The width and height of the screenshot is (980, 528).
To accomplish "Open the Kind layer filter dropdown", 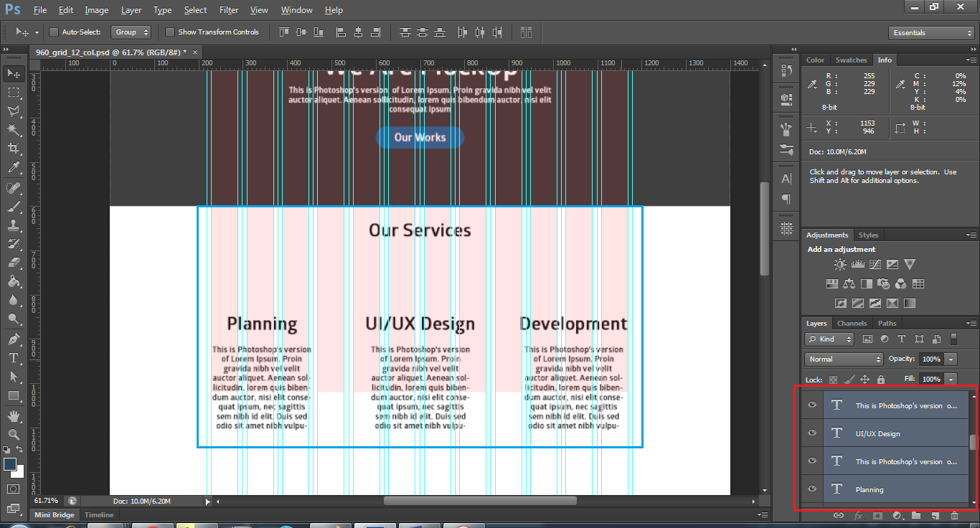I will [828, 339].
